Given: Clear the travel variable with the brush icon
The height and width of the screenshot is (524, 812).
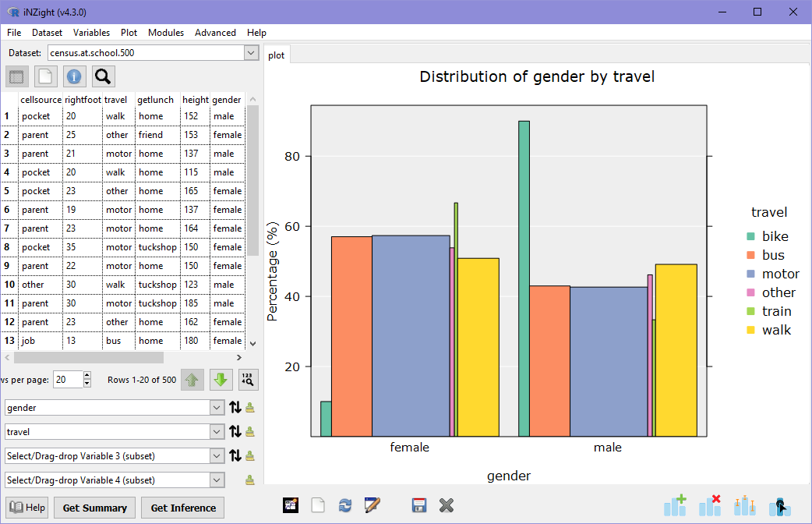Looking at the screenshot, I should [x=251, y=431].
